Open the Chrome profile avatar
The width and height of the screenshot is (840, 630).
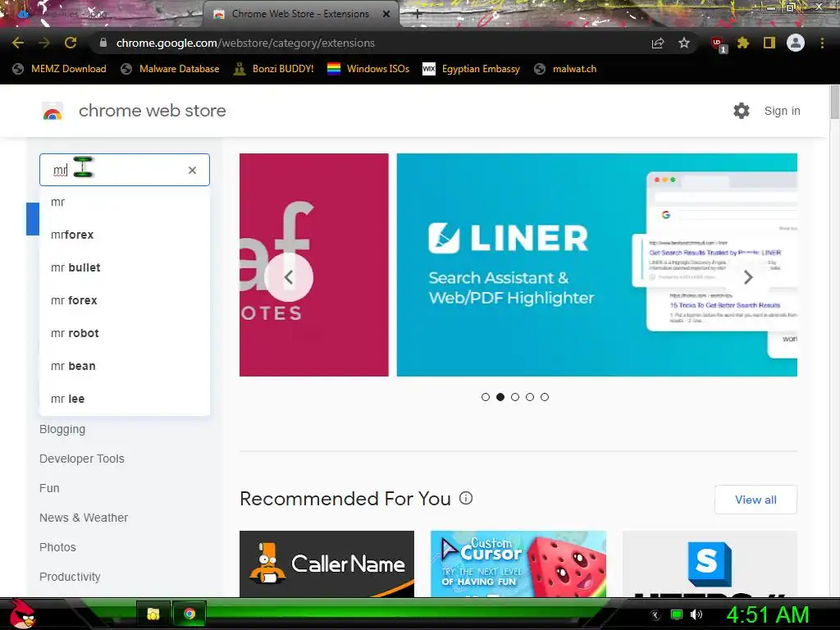(x=796, y=43)
